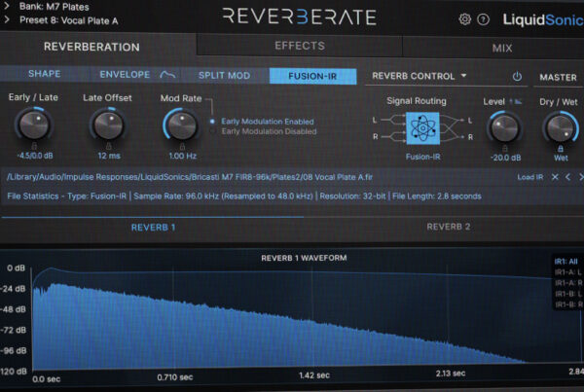Expand the Bank: M7 Plates chevron
Screen dimensions: 584x392
tap(7, 6)
